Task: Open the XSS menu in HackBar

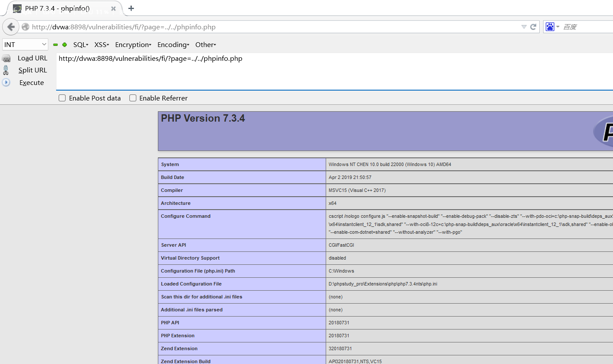Action: tap(101, 44)
